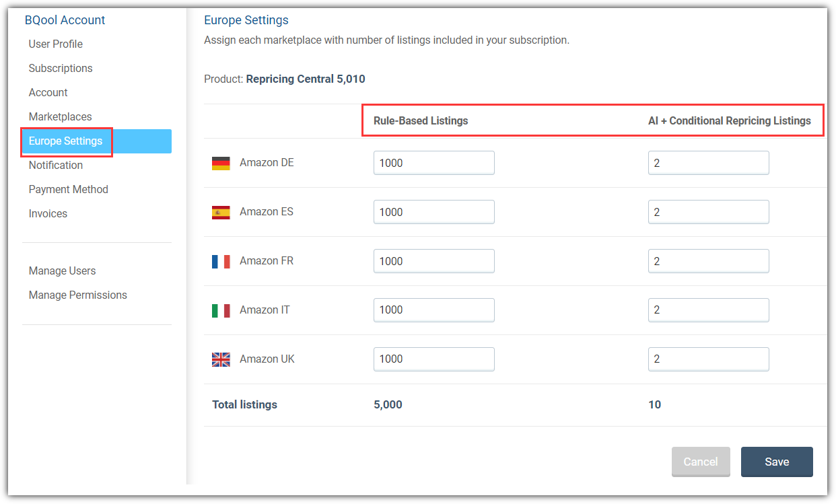Image resolution: width=836 pixels, height=504 pixels.
Task: Click the 5,000 total value
Action: coord(388,405)
